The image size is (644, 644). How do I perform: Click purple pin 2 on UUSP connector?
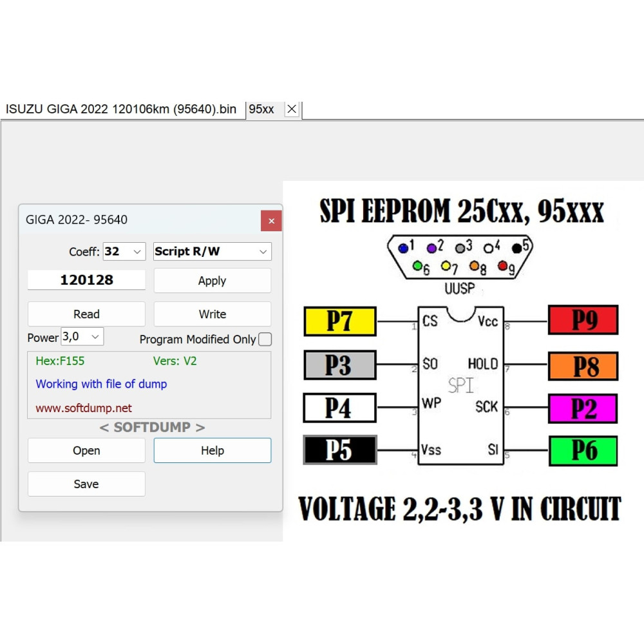[x=431, y=248]
